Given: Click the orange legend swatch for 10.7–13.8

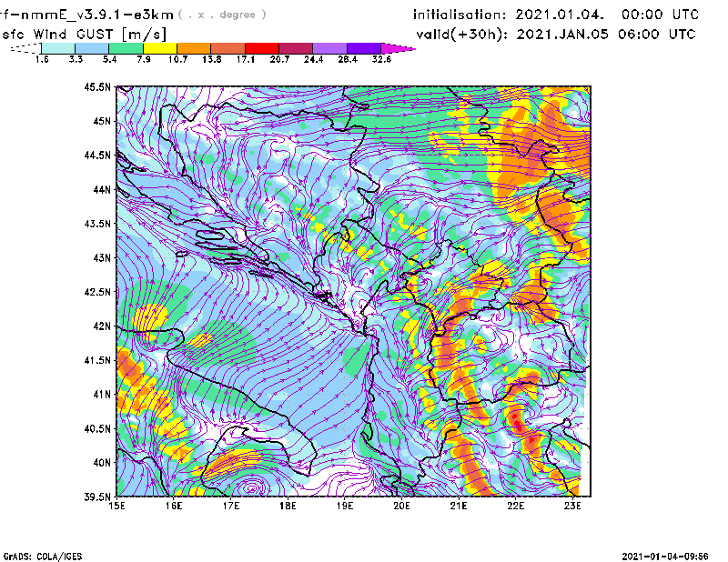Looking at the screenshot, I should 194,48.
